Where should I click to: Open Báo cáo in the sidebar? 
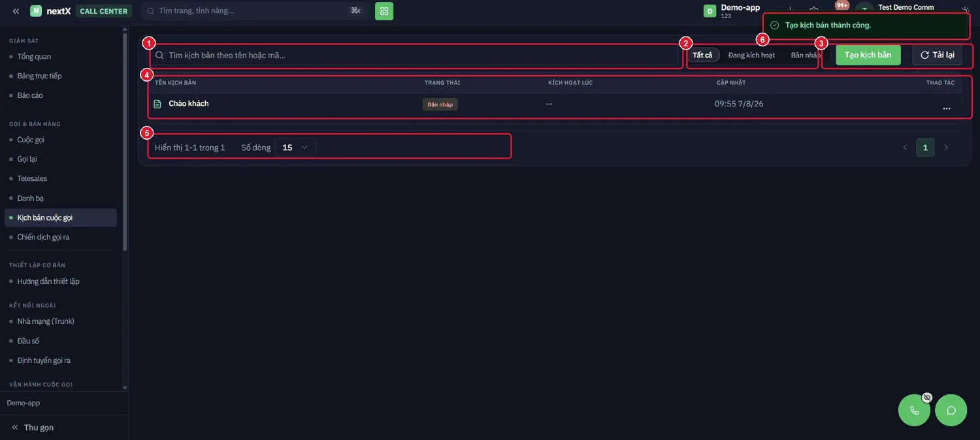click(x=61, y=95)
